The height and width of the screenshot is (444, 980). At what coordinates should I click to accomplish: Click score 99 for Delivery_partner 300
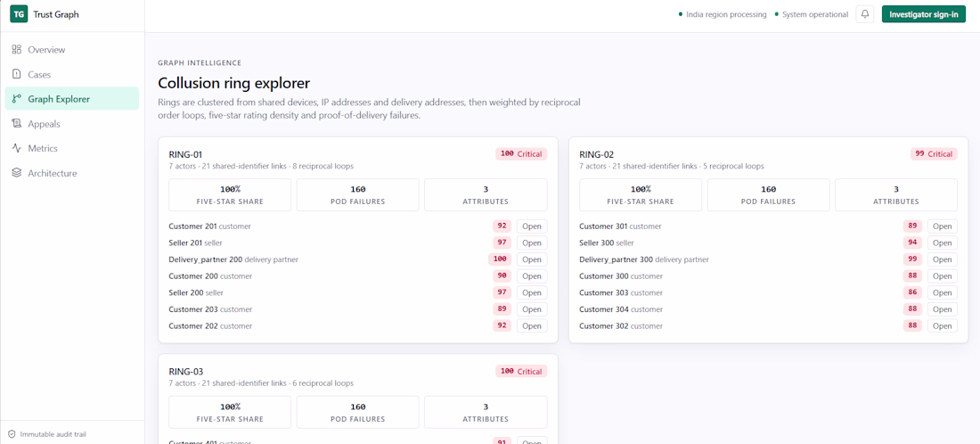[x=912, y=259]
